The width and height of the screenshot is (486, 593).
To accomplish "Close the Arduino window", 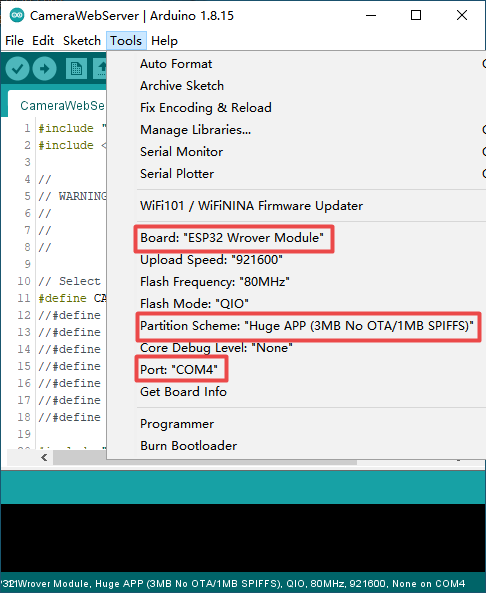I will click(x=462, y=16).
